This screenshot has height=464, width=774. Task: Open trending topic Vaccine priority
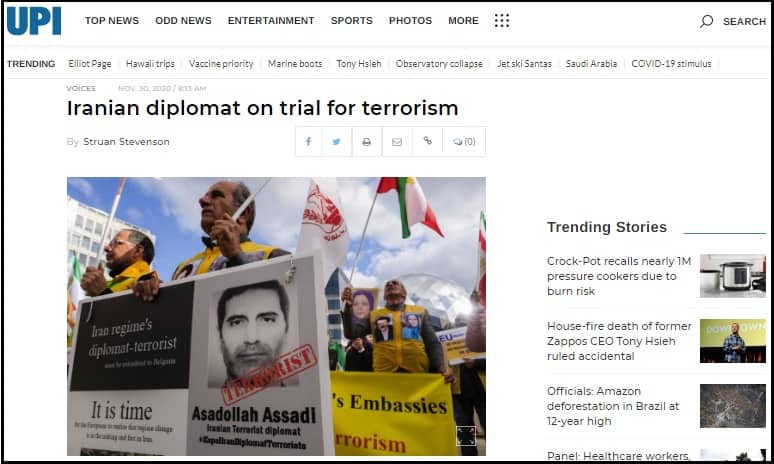[x=221, y=64]
